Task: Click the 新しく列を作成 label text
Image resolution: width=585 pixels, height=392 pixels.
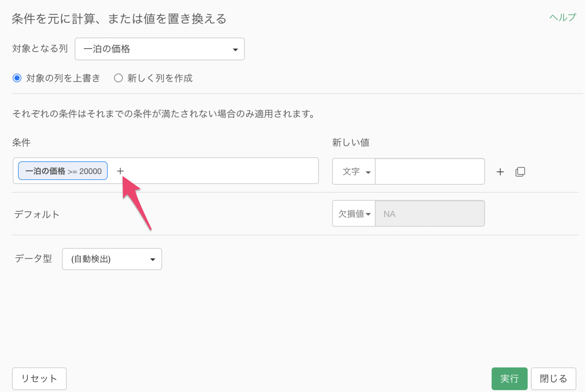Action: (160, 78)
